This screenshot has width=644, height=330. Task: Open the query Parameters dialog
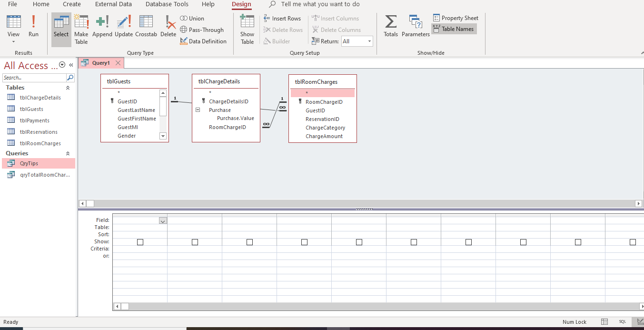pos(416,26)
